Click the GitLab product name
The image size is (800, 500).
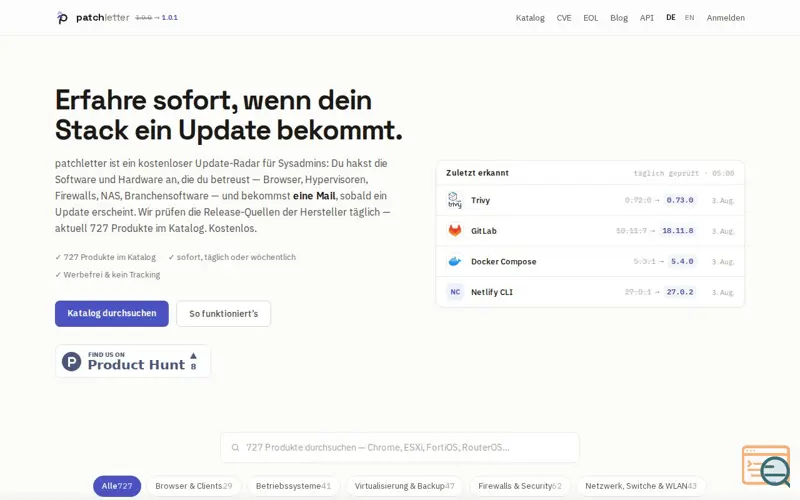tap(484, 231)
